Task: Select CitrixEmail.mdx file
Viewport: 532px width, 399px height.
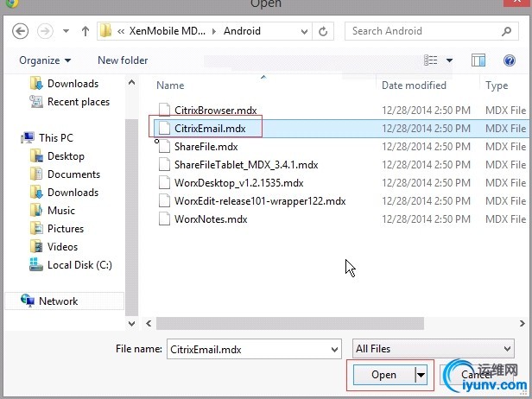Action: 210,129
